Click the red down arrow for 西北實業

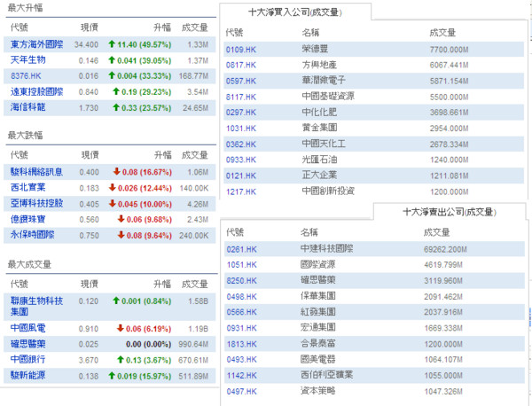point(113,187)
